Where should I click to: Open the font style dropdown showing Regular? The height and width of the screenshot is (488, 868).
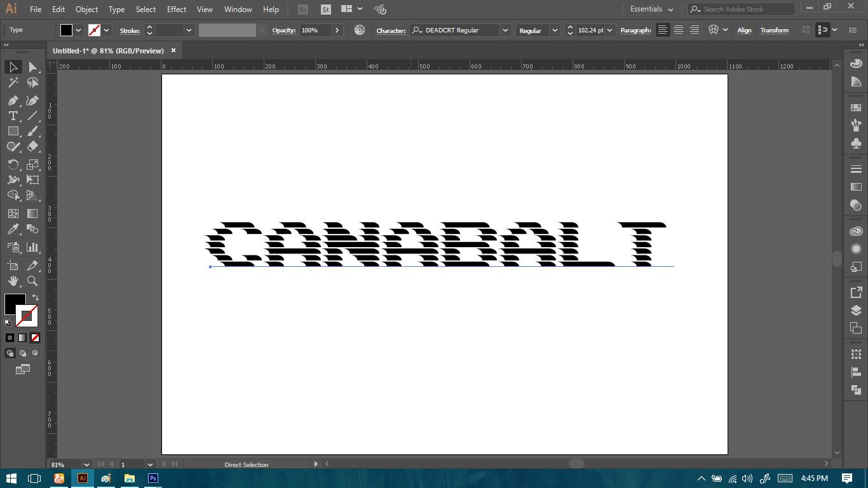(x=555, y=30)
